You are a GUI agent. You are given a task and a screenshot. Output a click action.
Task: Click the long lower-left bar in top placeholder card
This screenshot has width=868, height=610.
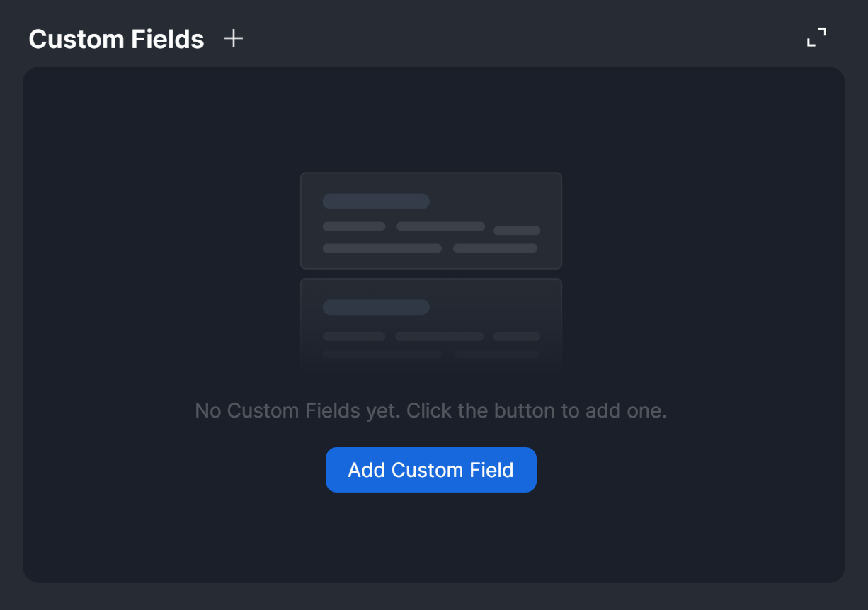click(x=382, y=248)
